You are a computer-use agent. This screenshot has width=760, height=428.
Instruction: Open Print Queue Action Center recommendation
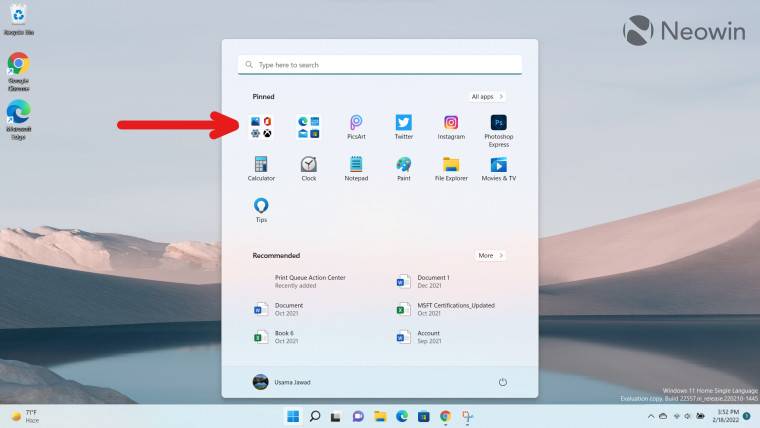pyautogui.click(x=310, y=281)
